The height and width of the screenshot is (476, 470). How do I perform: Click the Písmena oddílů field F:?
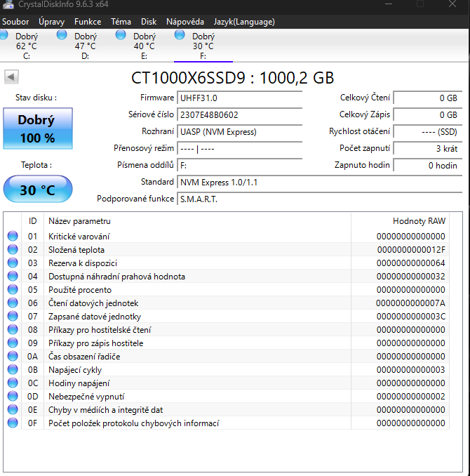pyautogui.click(x=240, y=166)
